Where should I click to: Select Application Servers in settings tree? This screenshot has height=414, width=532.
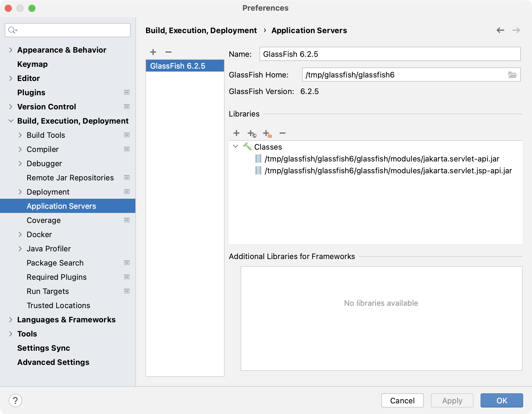68,206
